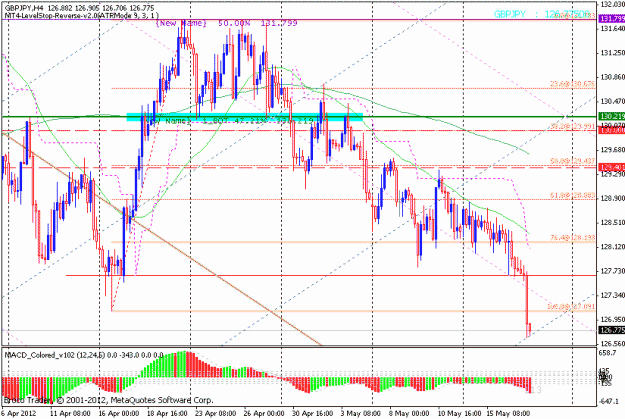
Task: Click the purple 131.799 price tag on axis
Action: (612, 19)
